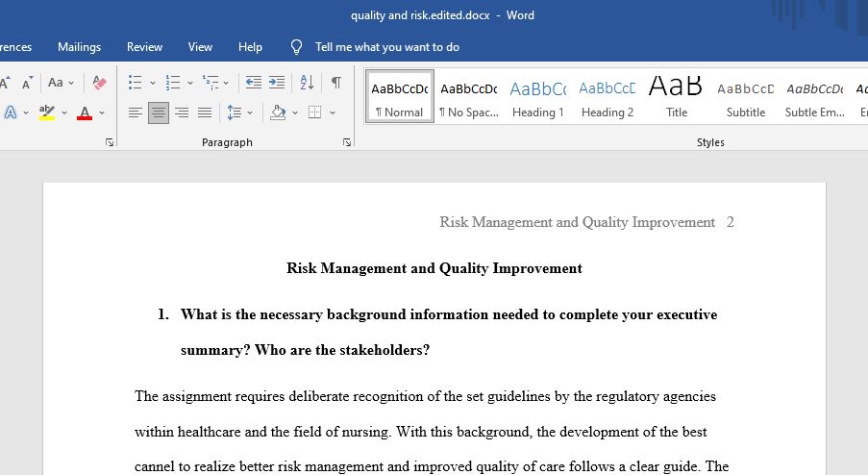Click the page header running title text
Viewport: 868px width, 475px height.
[x=578, y=222]
